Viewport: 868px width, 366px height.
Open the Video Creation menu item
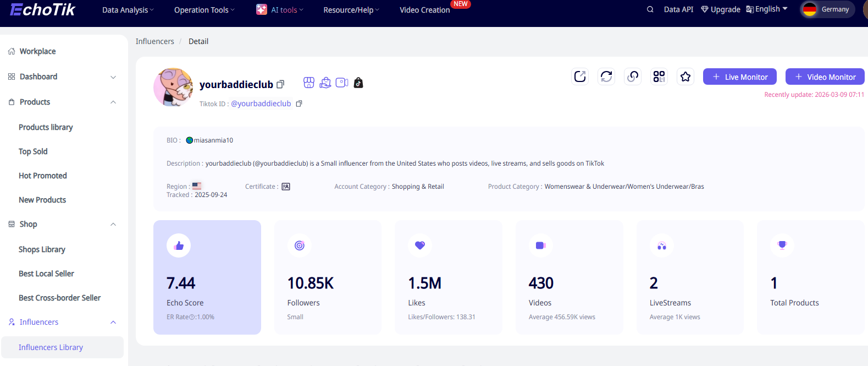[424, 10]
